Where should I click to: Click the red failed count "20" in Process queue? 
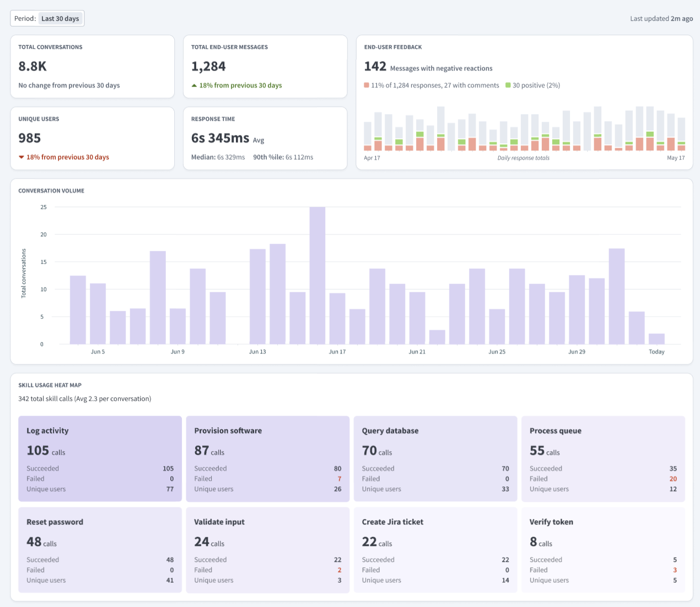pos(673,479)
